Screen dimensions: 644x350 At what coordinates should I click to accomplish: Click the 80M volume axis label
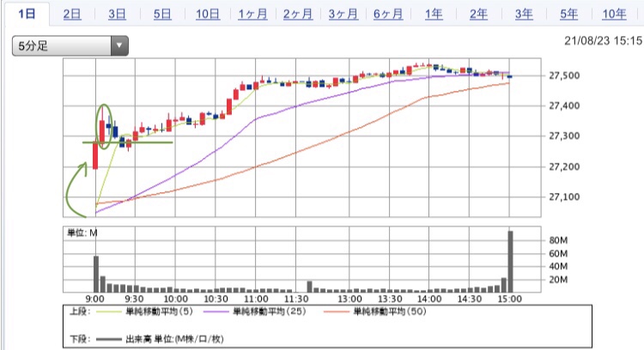click(559, 240)
